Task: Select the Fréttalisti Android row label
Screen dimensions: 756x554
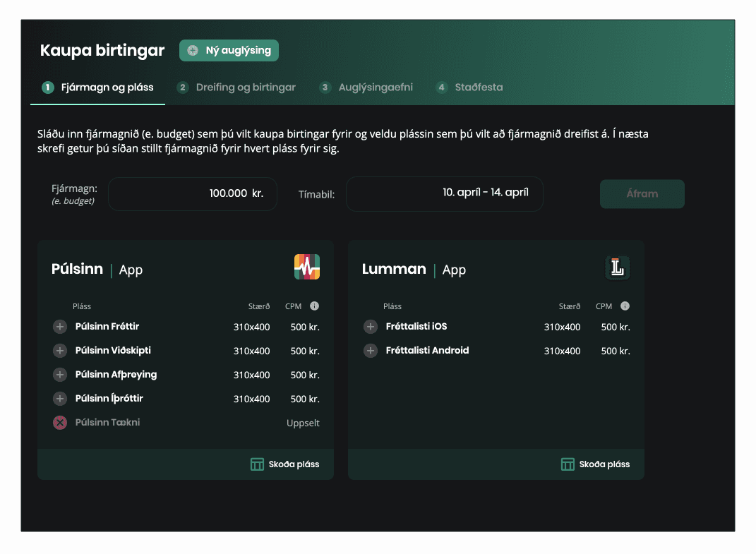Action: (x=427, y=351)
